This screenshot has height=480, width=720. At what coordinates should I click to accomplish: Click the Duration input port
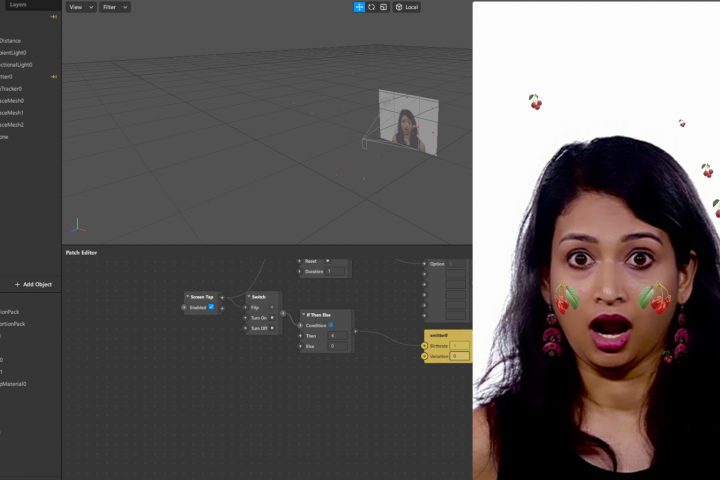pyautogui.click(x=299, y=271)
